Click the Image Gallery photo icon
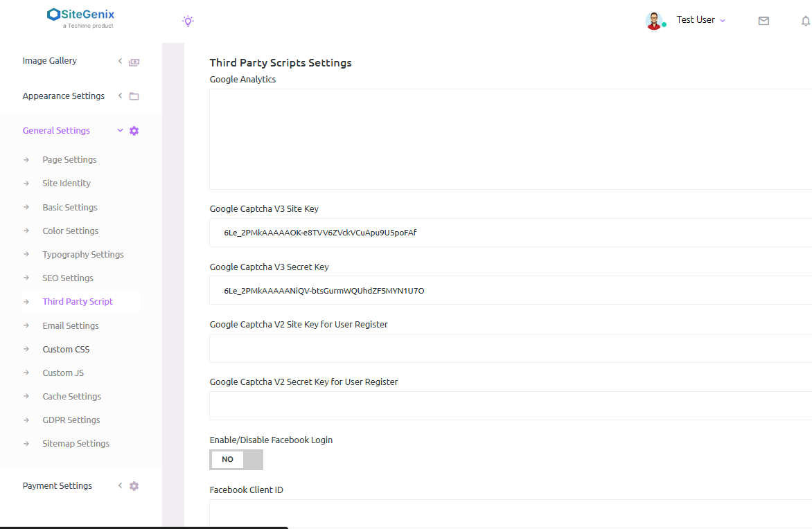 click(x=134, y=62)
